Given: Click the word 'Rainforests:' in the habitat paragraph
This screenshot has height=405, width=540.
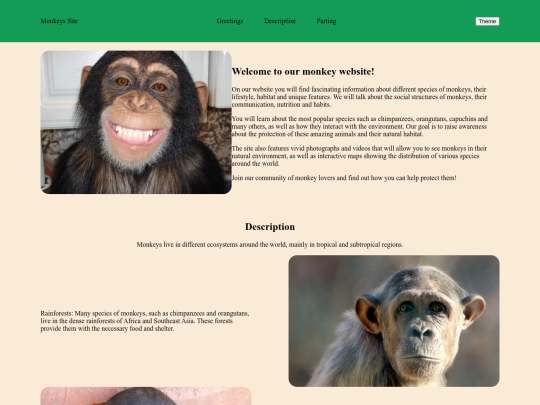Looking at the screenshot, I should point(57,313).
